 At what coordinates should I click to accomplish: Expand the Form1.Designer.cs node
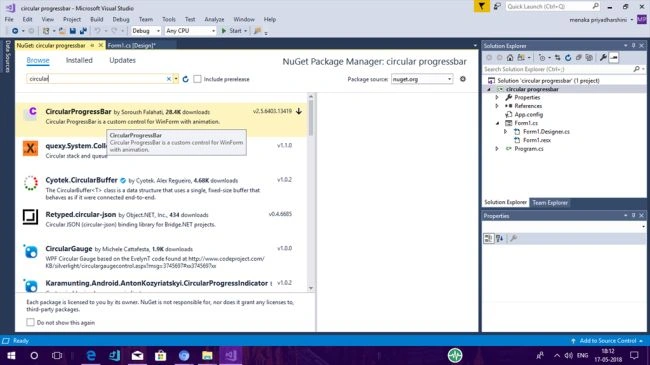click(x=505, y=131)
